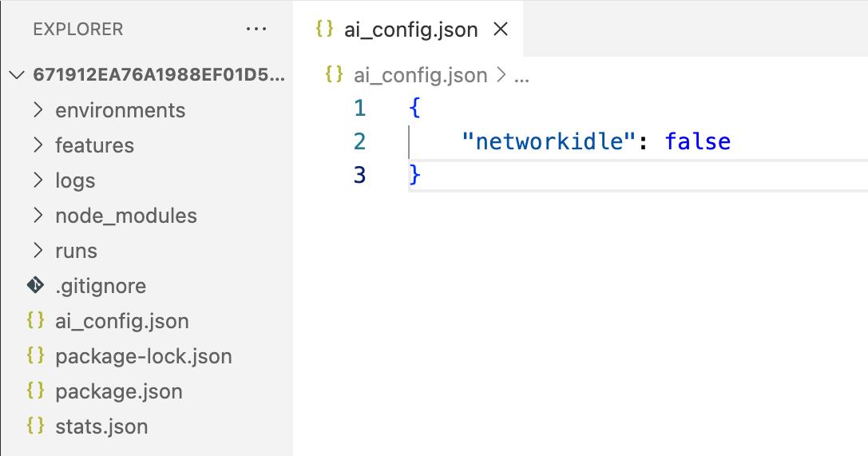The width and height of the screenshot is (868, 456).
Task: Close the ai_config.json editor tab
Action: 501,29
